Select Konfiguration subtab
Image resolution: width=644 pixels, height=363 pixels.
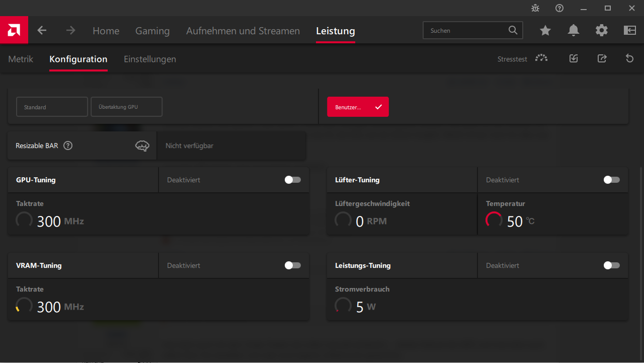tap(78, 59)
